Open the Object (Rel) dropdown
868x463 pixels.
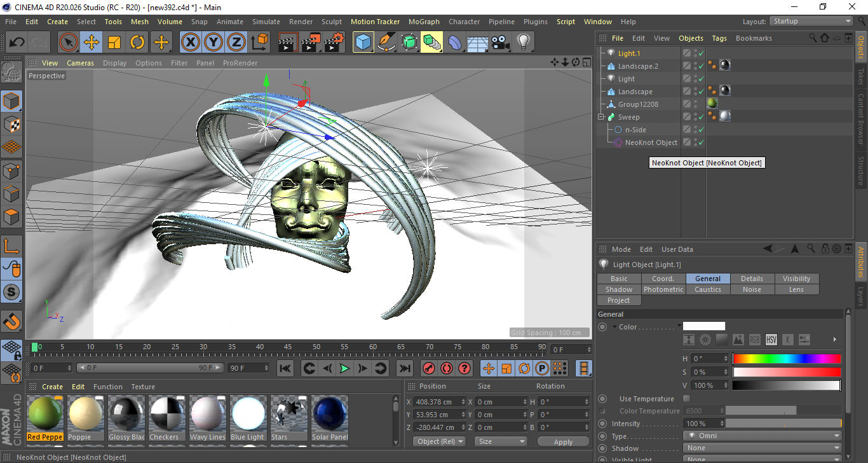pos(439,441)
